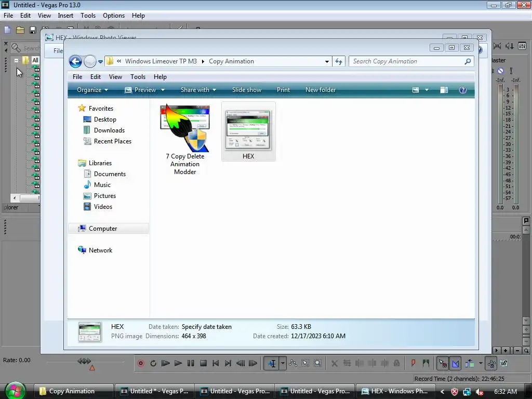The height and width of the screenshot is (399, 532).
Task: Click the Delete icon in Vegas toolbar
Action: (x=335, y=363)
